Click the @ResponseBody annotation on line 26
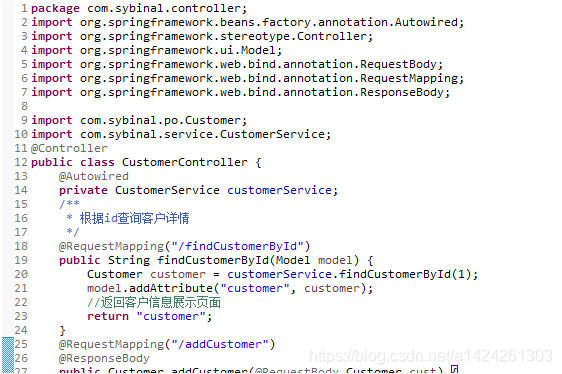 [x=104, y=358]
